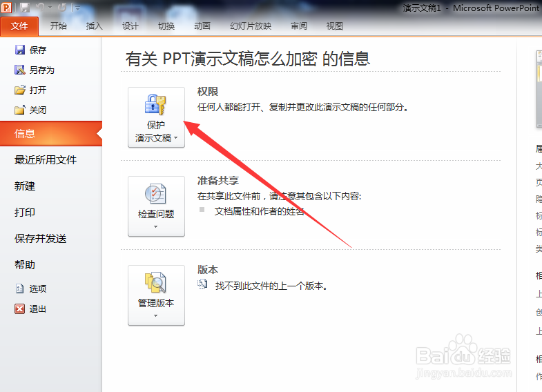The image size is (542, 392).
Task: Open the quick access toolbar customize arrow
Action: (77, 8)
